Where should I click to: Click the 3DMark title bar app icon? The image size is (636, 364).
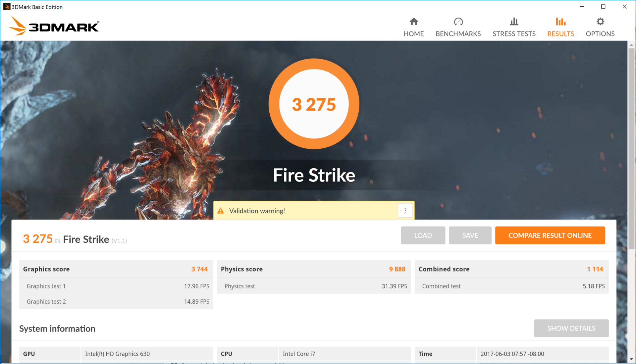click(x=7, y=7)
